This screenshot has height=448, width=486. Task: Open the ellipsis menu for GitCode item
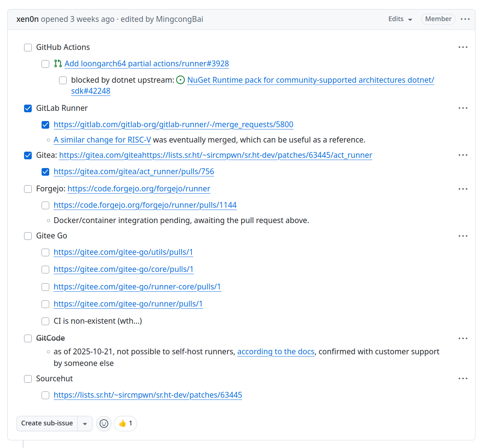tap(463, 338)
